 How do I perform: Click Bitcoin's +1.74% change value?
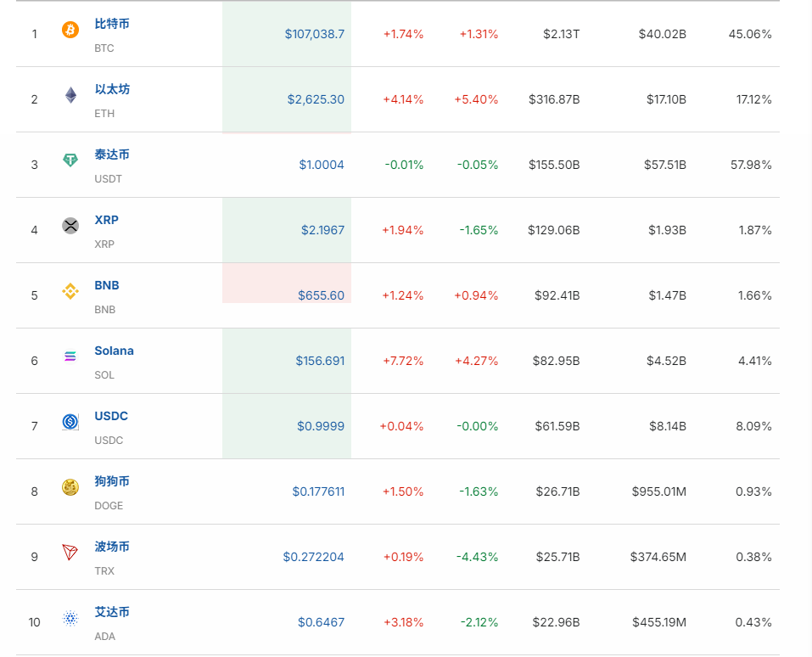coord(403,34)
